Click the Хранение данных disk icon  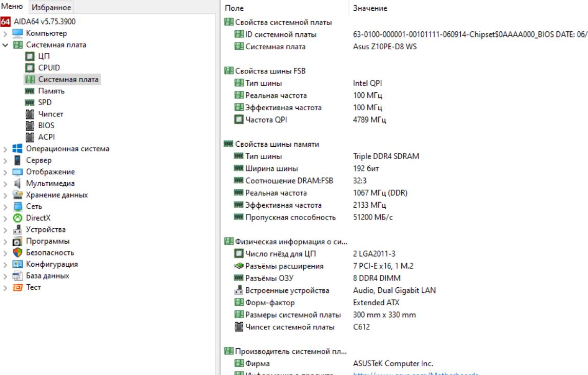click(17, 194)
